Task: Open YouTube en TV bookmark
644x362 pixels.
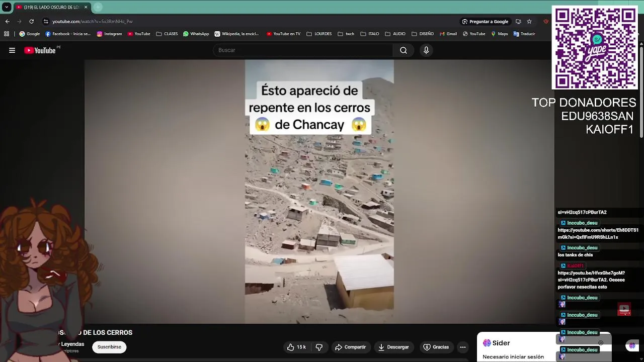Action: click(283, 34)
